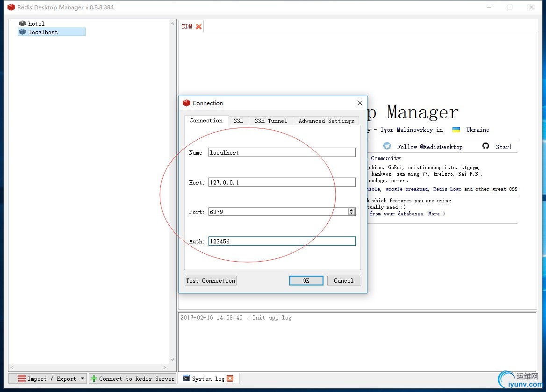Viewport: 546px width, 392px height.
Task: Click the Star! link
Action: coord(503,147)
